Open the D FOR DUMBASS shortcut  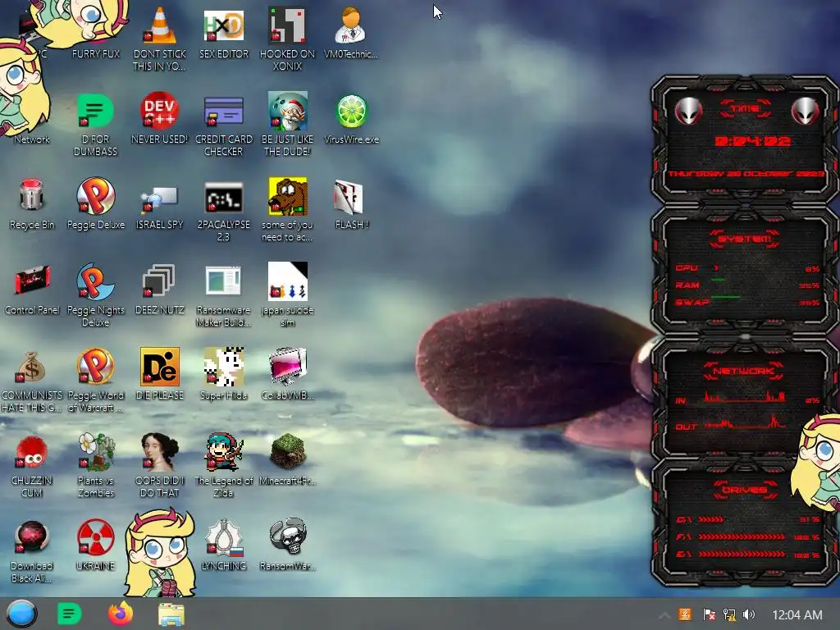pos(95,125)
